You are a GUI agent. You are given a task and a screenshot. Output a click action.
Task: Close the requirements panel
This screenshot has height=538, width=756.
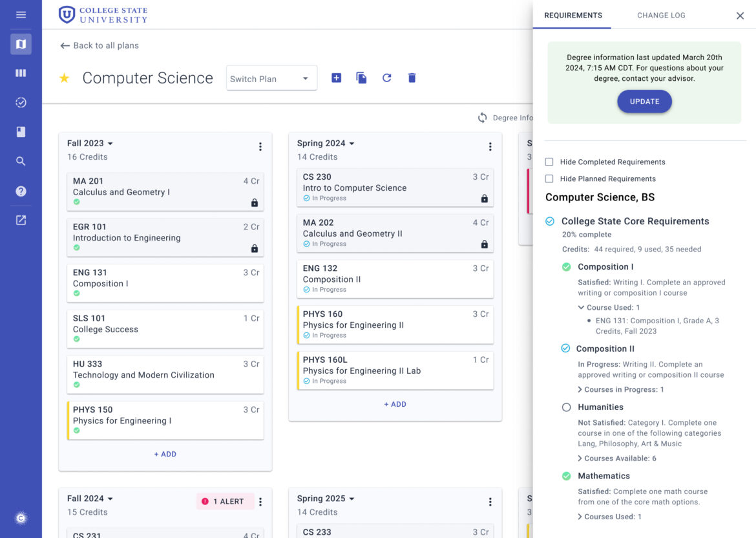pos(740,16)
